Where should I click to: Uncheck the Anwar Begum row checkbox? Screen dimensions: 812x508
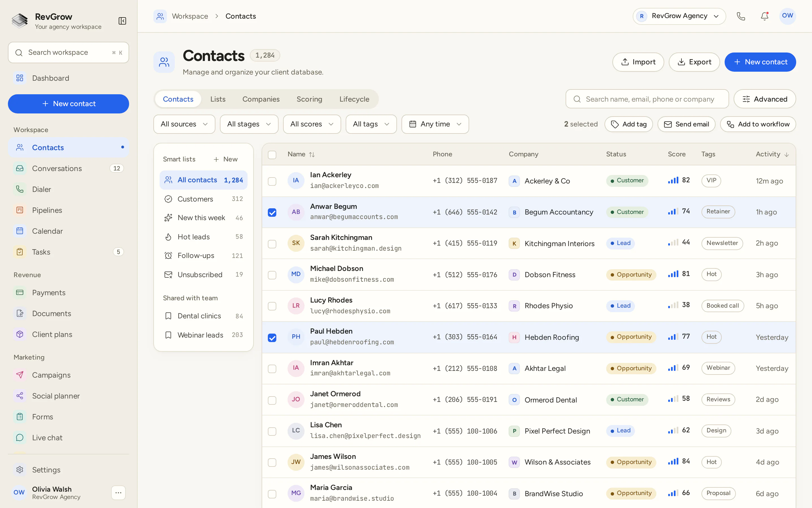click(x=272, y=212)
